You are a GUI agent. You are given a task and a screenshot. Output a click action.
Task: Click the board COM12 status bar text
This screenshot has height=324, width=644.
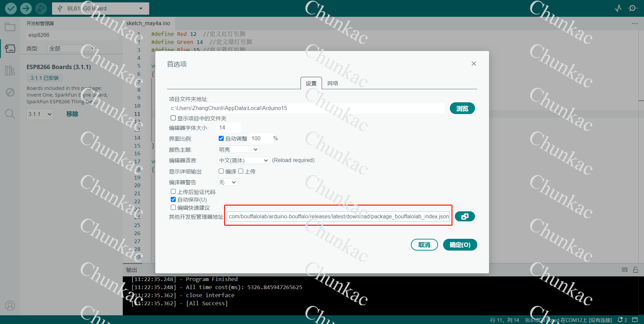[568, 320]
